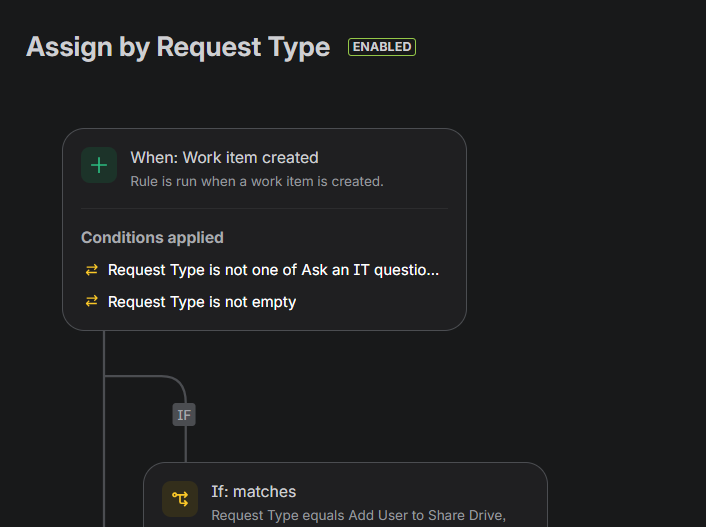
Task: Click the 'Conditions applied' heading
Action: (152, 237)
